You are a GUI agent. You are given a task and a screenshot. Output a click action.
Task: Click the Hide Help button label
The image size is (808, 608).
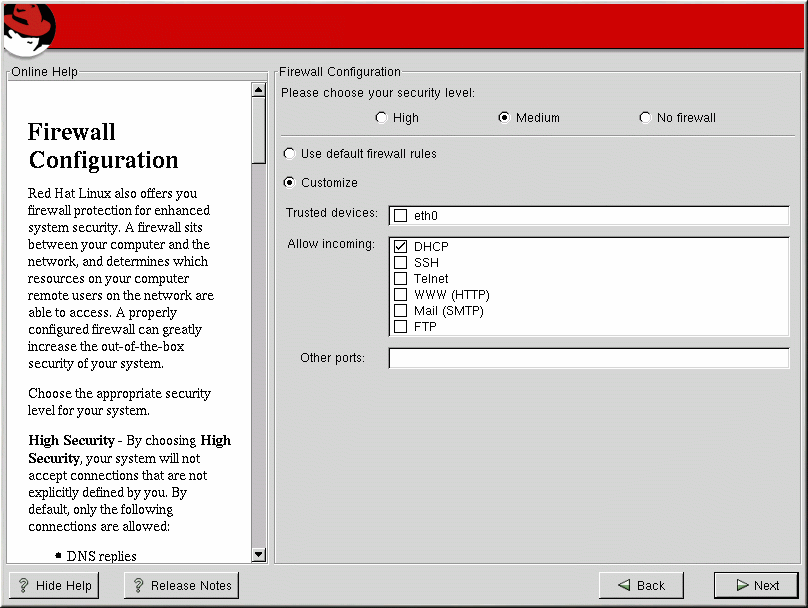(64, 585)
